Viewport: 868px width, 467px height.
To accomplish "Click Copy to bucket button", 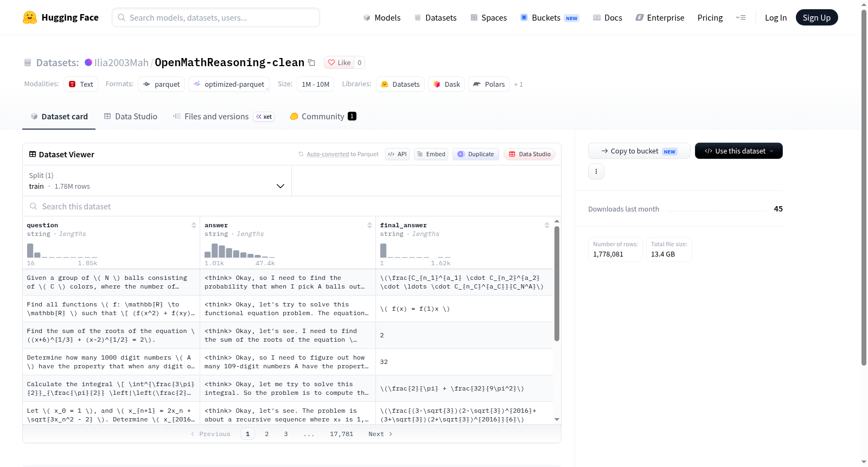I will (639, 151).
